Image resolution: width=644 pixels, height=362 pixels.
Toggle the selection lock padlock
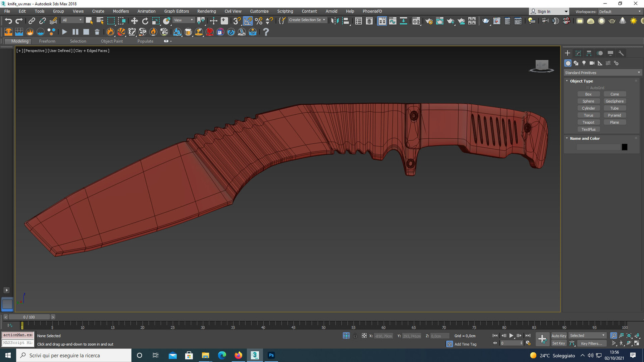point(355,336)
